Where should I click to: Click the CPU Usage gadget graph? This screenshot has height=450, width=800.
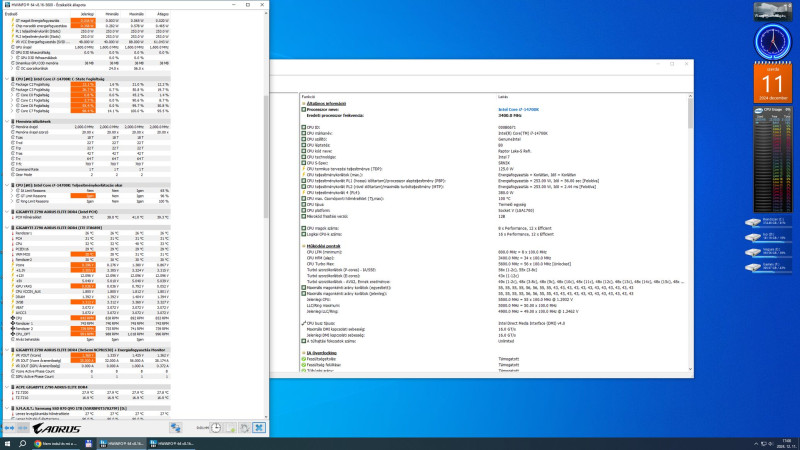pos(772,162)
